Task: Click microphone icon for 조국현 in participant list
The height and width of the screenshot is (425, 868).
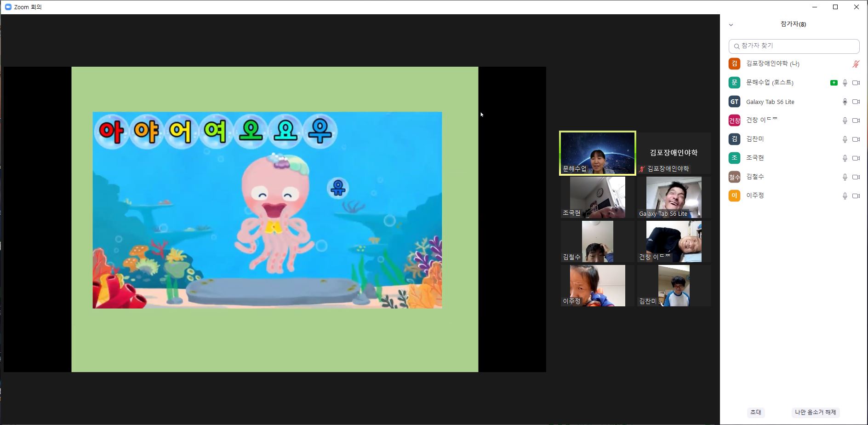Action: [845, 158]
